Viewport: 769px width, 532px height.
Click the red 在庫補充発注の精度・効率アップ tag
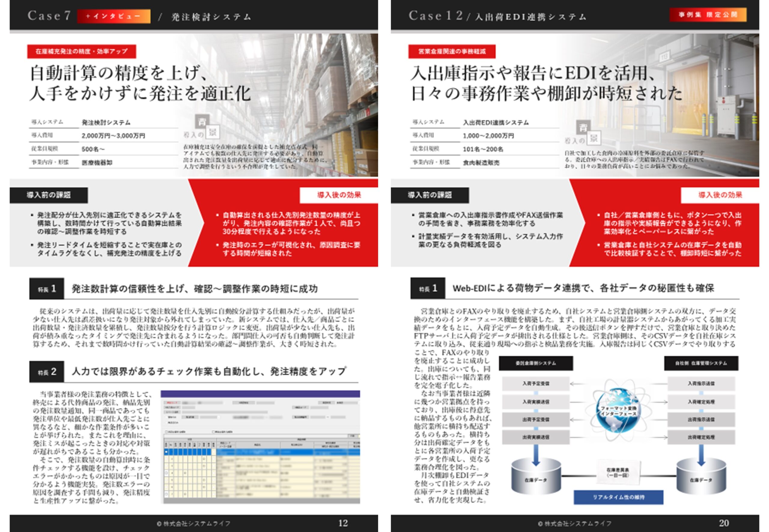[x=81, y=51]
